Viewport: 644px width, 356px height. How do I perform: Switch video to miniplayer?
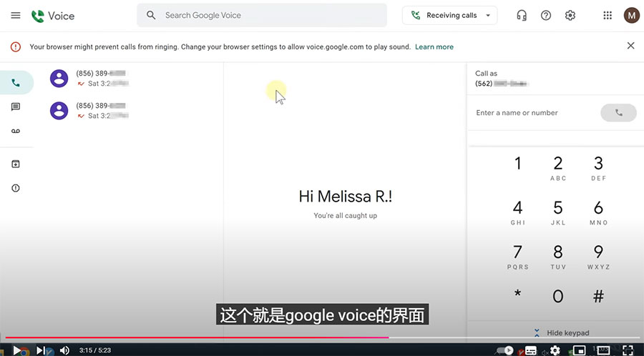pyautogui.click(x=579, y=351)
